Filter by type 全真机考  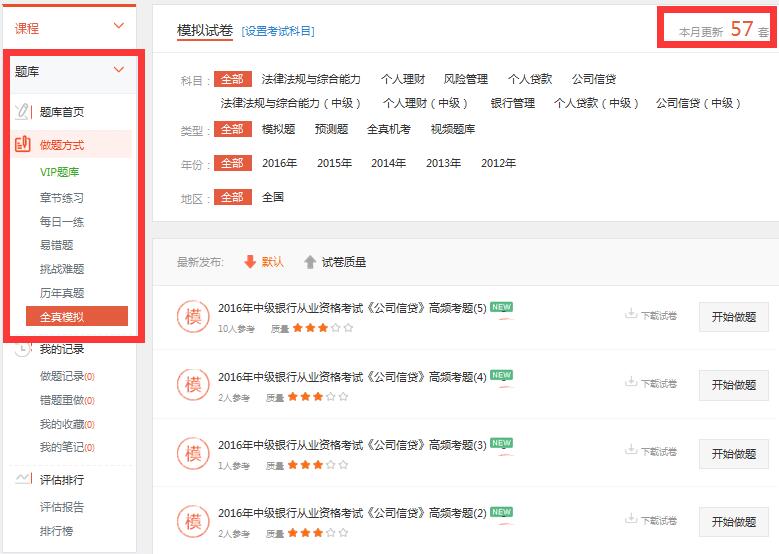coord(389,129)
